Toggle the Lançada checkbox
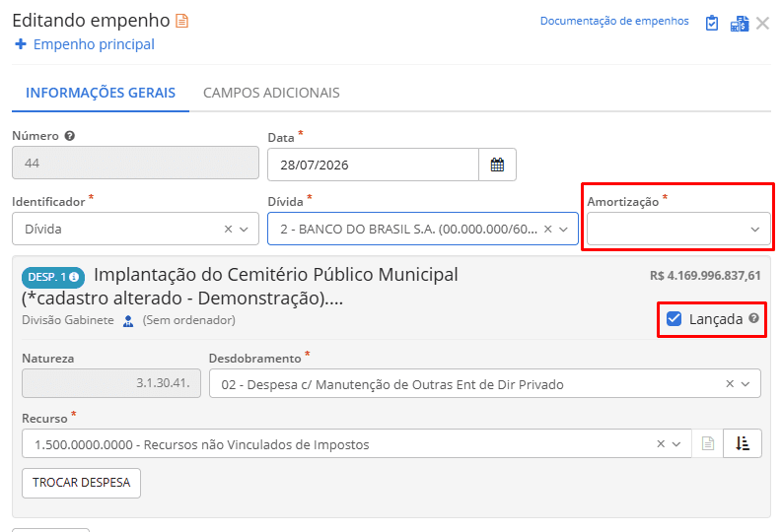 (x=674, y=319)
